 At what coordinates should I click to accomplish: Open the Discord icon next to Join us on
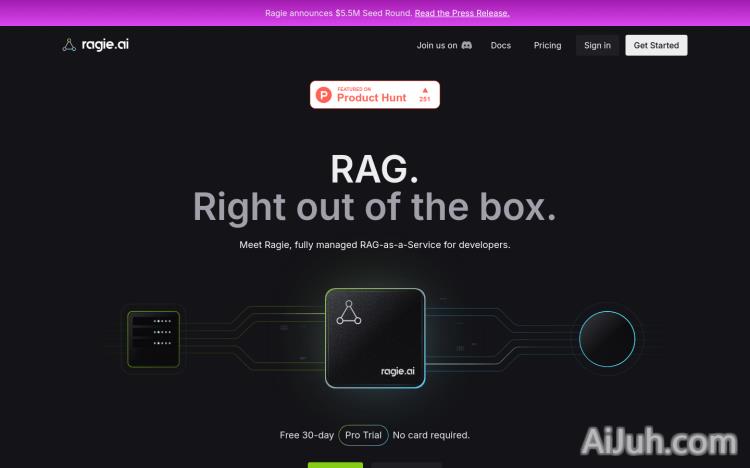pyautogui.click(x=466, y=45)
